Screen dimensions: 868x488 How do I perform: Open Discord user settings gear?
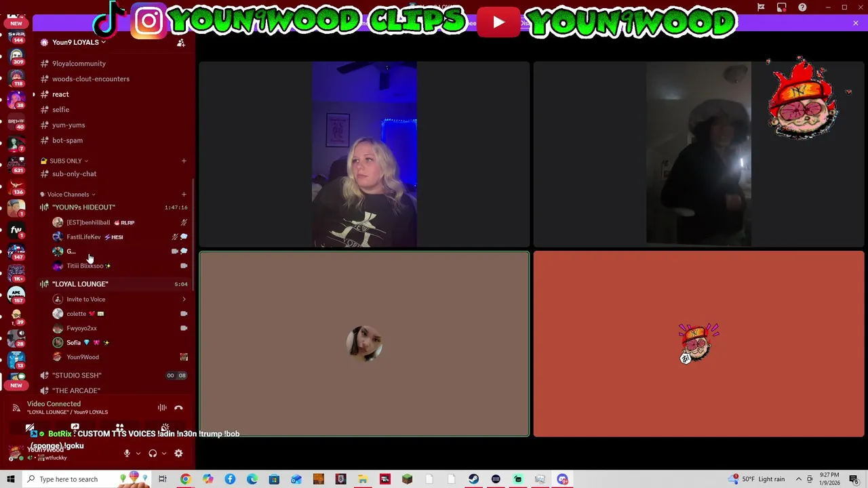178,453
